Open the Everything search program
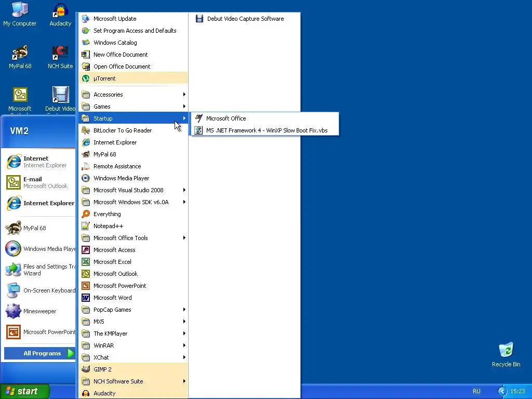 133,214
